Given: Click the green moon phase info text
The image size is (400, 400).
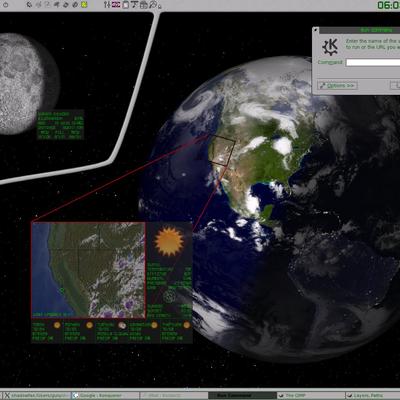Looking at the screenshot, I should [x=60, y=125].
